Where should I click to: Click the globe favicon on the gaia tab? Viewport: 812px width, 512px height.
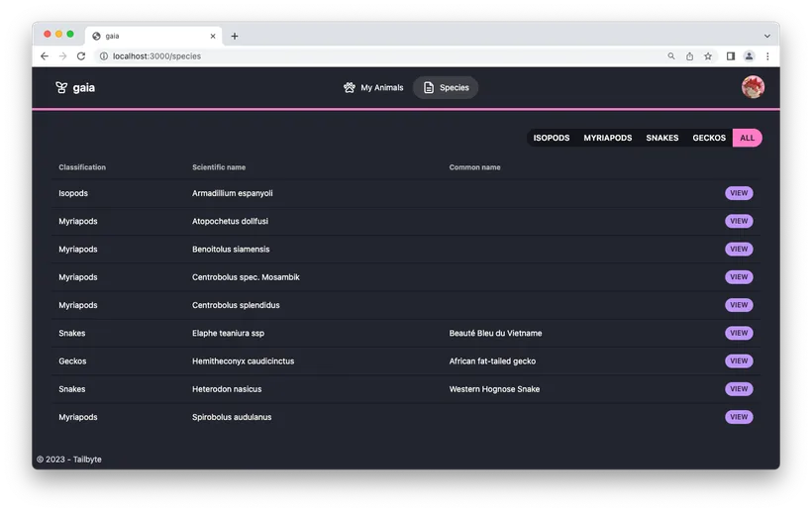[96, 36]
